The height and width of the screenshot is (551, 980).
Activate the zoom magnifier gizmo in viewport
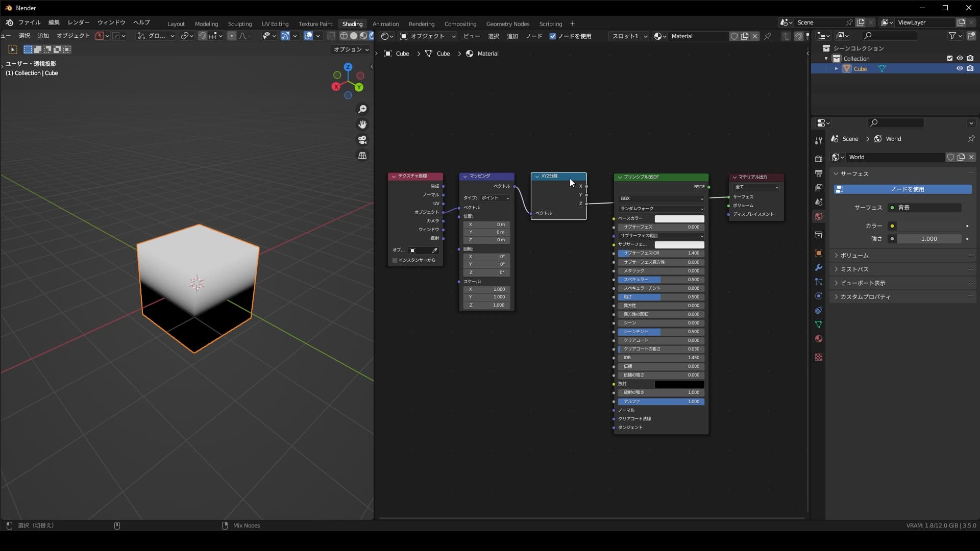(362, 109)
